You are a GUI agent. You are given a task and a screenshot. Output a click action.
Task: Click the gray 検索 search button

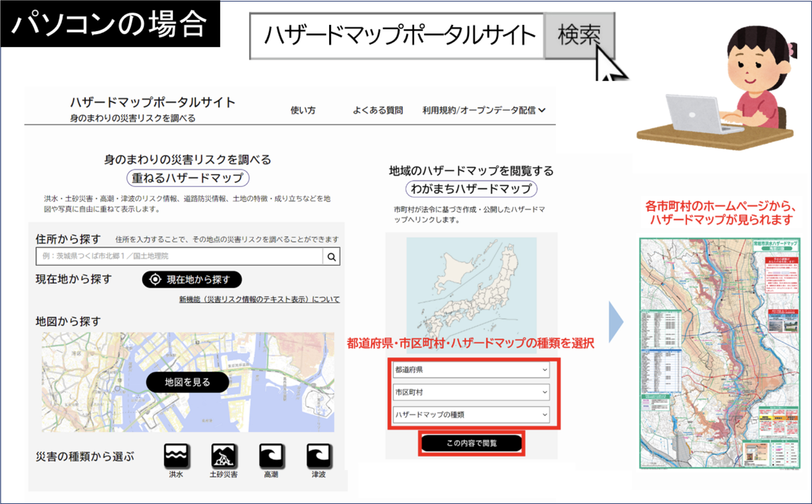(x=579, y=36)
